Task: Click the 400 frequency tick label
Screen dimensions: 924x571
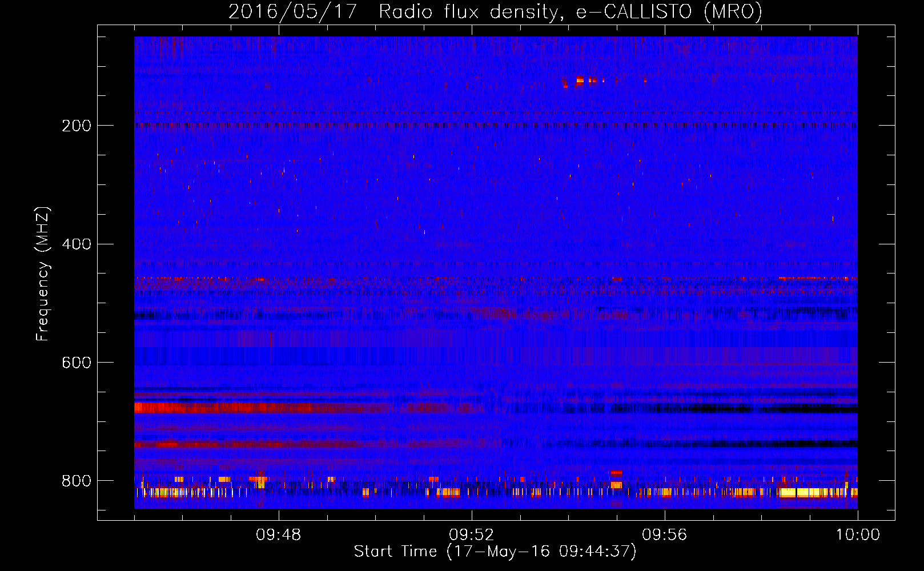Action: click(x=77, y=244)
